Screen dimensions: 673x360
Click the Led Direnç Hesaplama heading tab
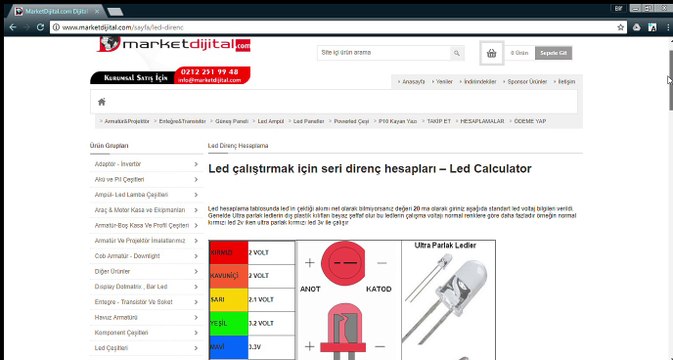[238, 146]
